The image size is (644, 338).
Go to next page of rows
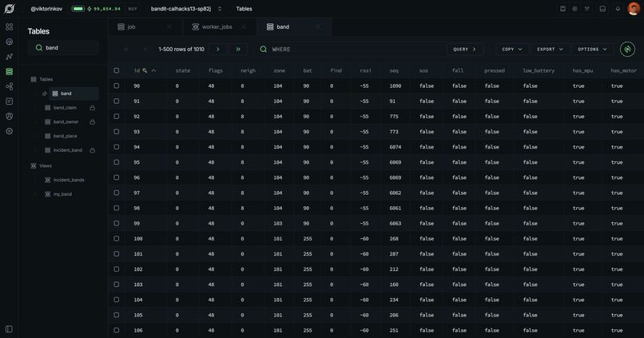(217, 50)
